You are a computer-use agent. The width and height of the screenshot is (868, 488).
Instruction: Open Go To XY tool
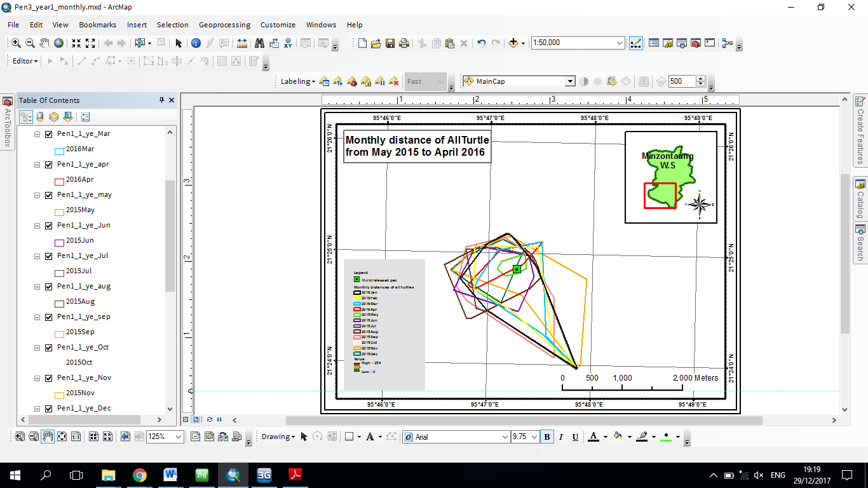[288, 43]
